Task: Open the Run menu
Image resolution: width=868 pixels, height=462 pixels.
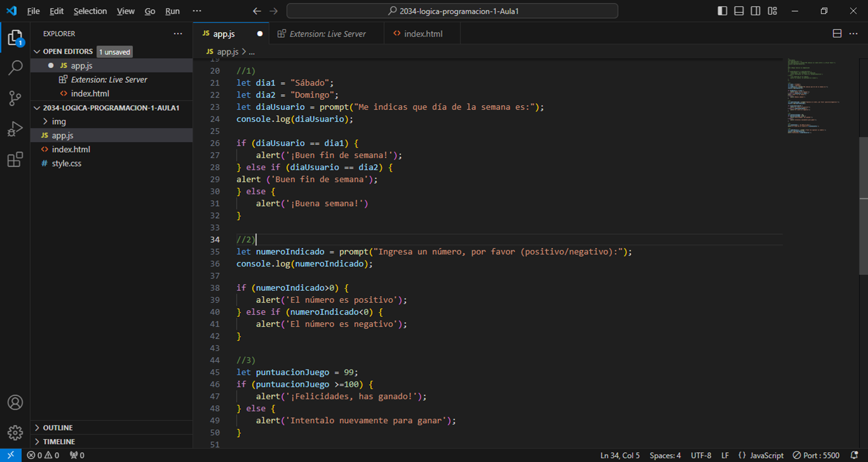Action: (172, 11)
